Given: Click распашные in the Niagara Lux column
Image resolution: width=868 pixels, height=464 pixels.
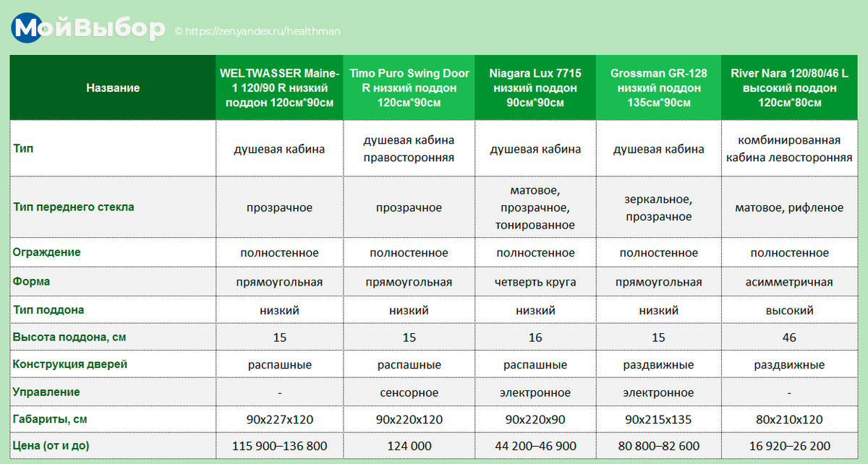Looking at the screenshot, I should click(535, 365).
